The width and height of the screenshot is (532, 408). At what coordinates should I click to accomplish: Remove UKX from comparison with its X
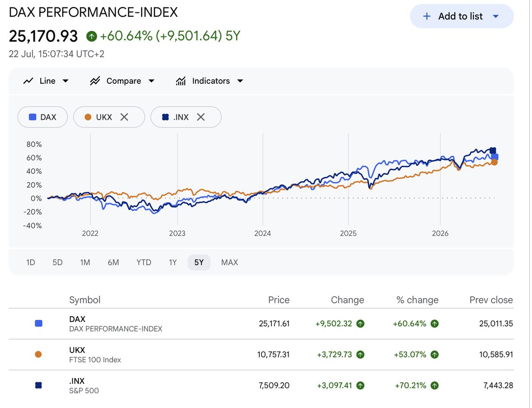click(125, 117)
